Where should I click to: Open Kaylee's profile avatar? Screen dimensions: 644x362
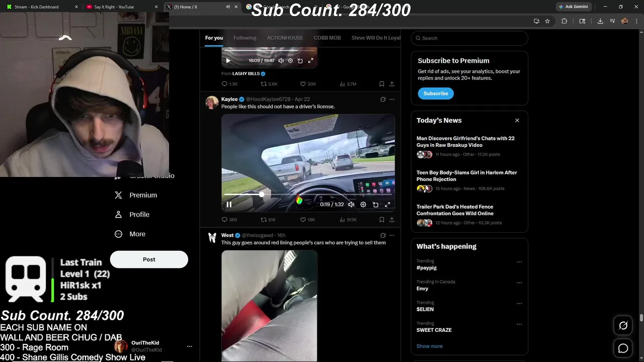pyautogui.click(x=212, y=103)
